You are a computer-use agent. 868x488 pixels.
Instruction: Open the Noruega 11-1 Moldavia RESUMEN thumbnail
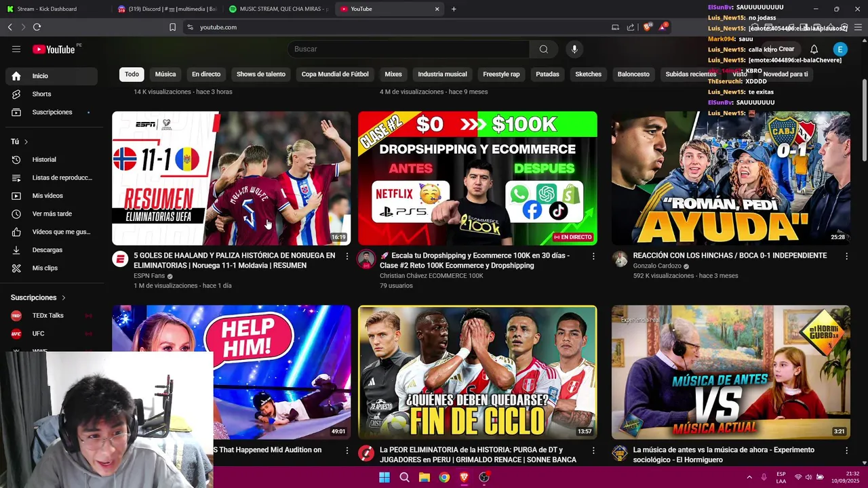[231, 178]
